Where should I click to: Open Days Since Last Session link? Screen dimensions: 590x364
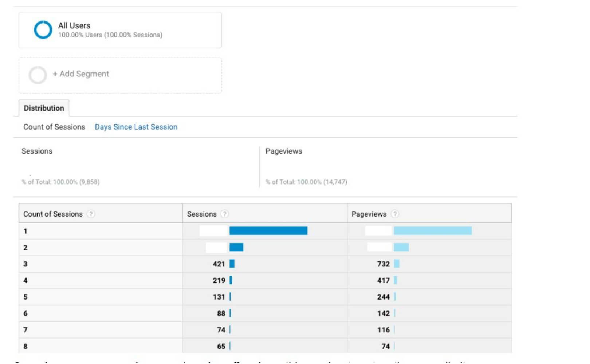coord(136,127)
